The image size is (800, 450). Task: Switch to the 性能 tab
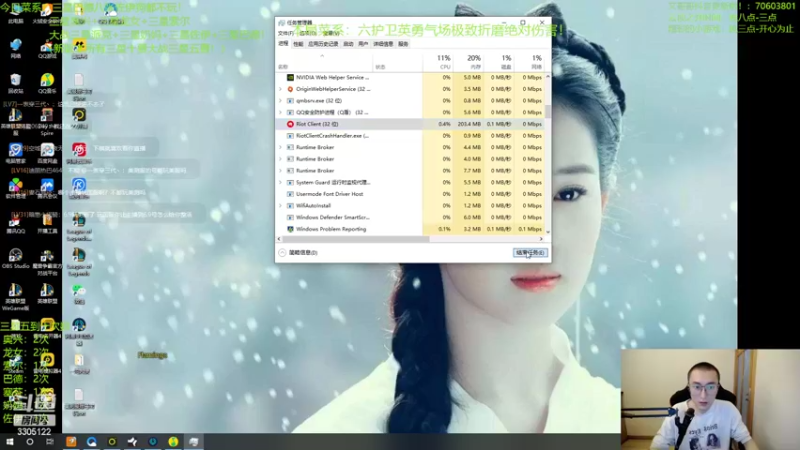coord(298,44)
